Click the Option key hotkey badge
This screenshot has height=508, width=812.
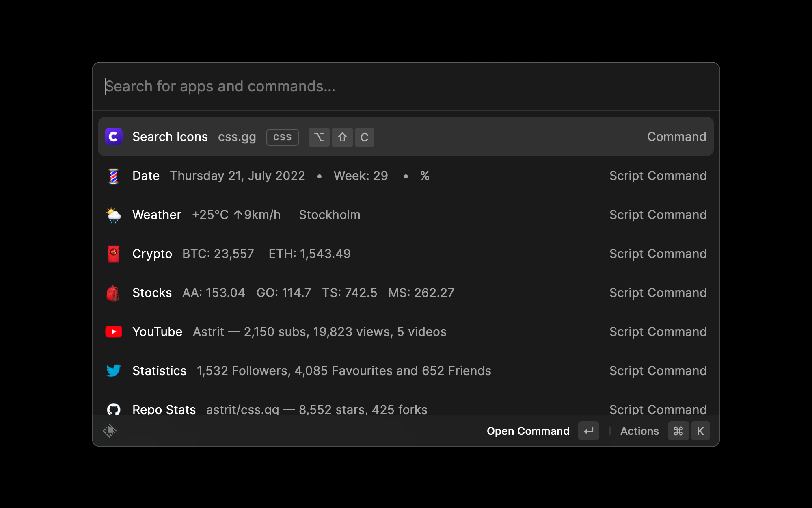tap(319, 137)
